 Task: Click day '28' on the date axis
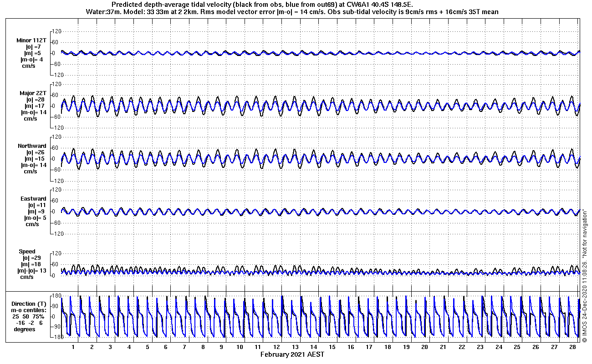572,347
